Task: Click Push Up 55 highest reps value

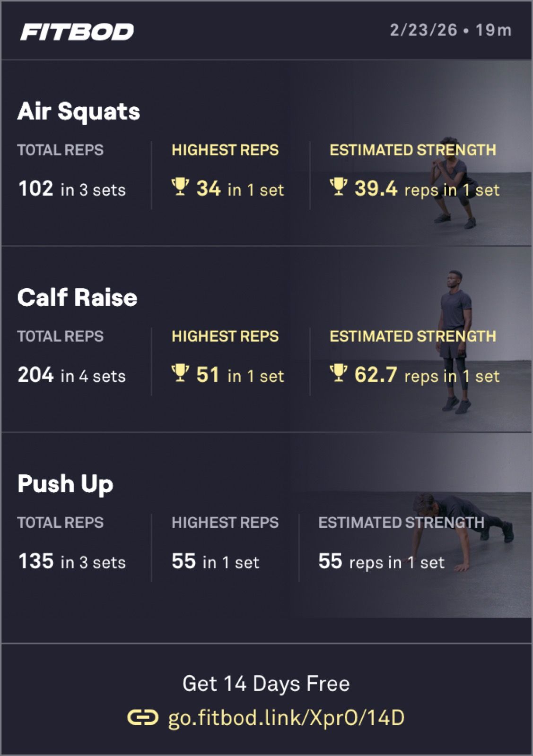Action: (183, 561)
